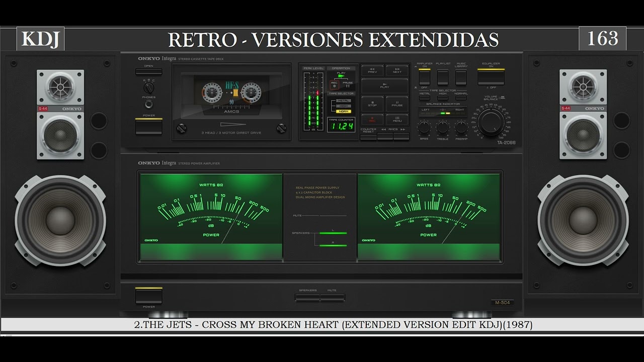Click the AMCS fast-forward button
Viewport: 644px width, 362px height.
pyautogui.click(x=401, y=136)
